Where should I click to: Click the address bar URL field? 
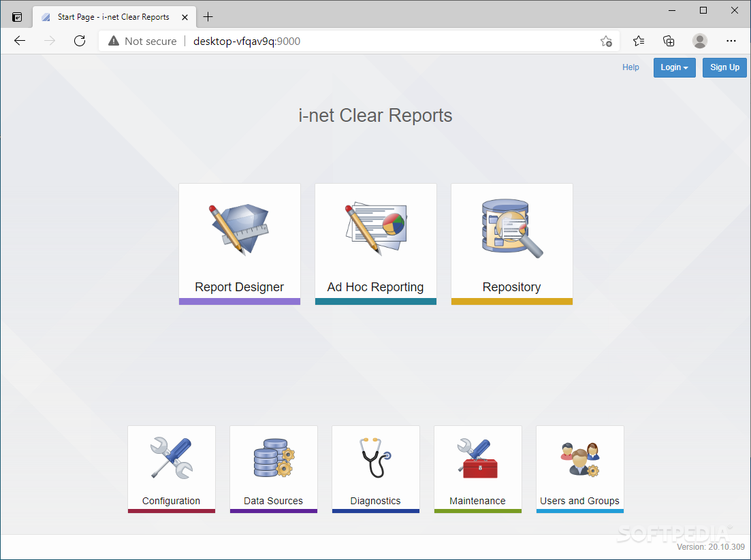pyautogui.click(x=359, y=41)
